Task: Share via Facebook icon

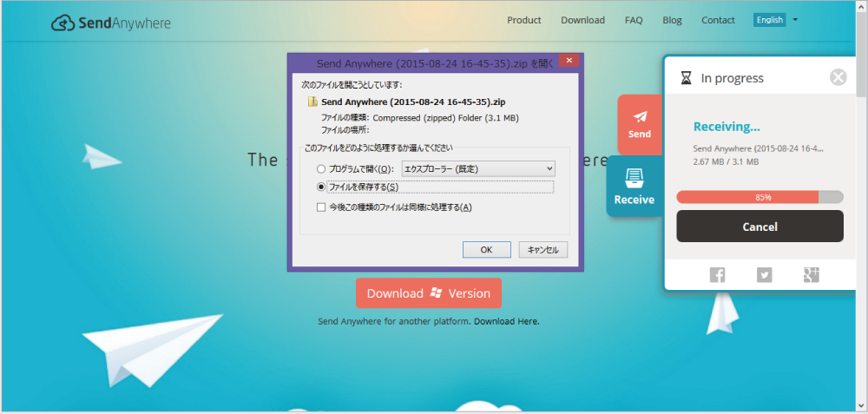Action: coord(717,274)
